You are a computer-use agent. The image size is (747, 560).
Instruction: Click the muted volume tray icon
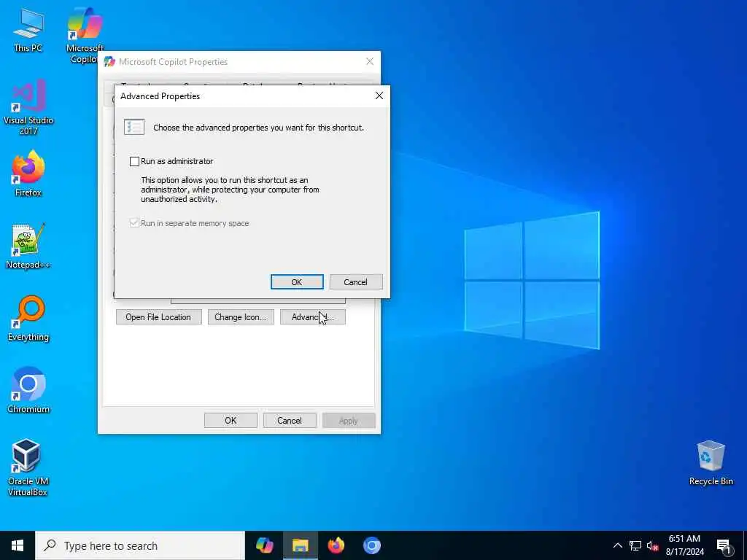click(652, 545)
